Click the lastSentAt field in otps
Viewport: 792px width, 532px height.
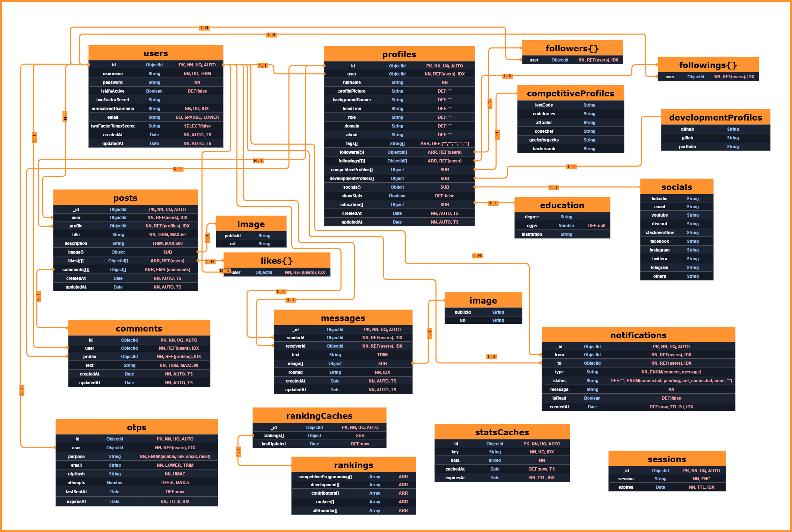tap(137, 491)
